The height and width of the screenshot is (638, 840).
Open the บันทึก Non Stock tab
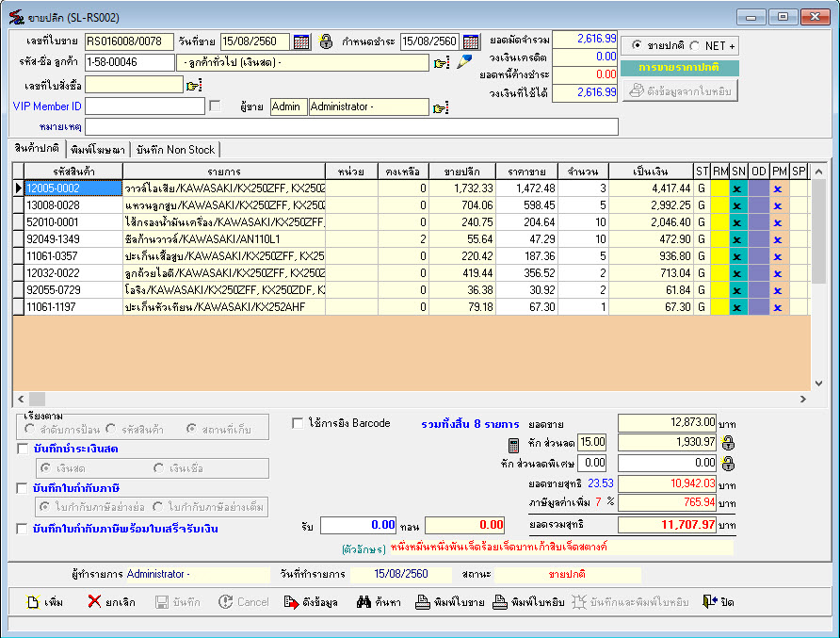point(175,150)
